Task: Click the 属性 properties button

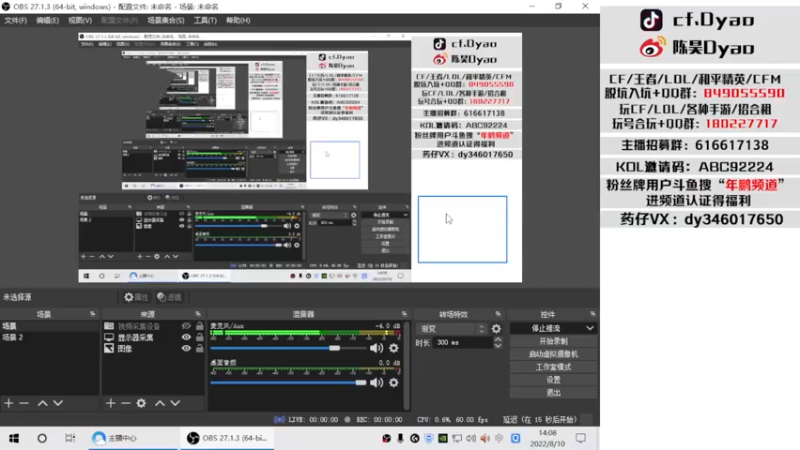Action: (x=136, y=297)
